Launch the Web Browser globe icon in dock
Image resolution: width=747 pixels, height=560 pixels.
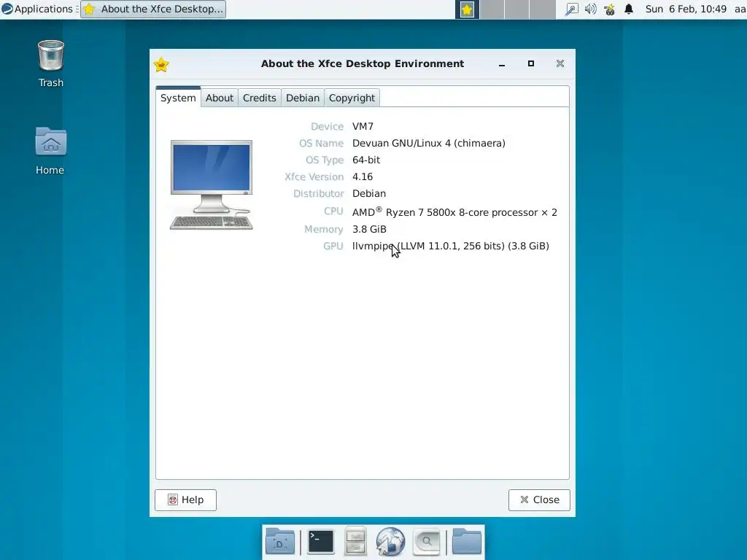391,542
